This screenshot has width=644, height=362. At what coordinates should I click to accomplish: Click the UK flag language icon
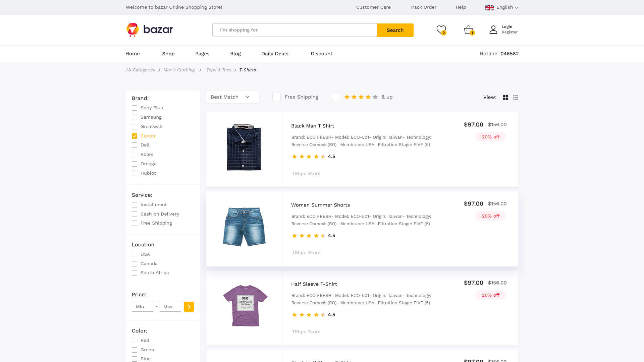[x=489, y=7]
